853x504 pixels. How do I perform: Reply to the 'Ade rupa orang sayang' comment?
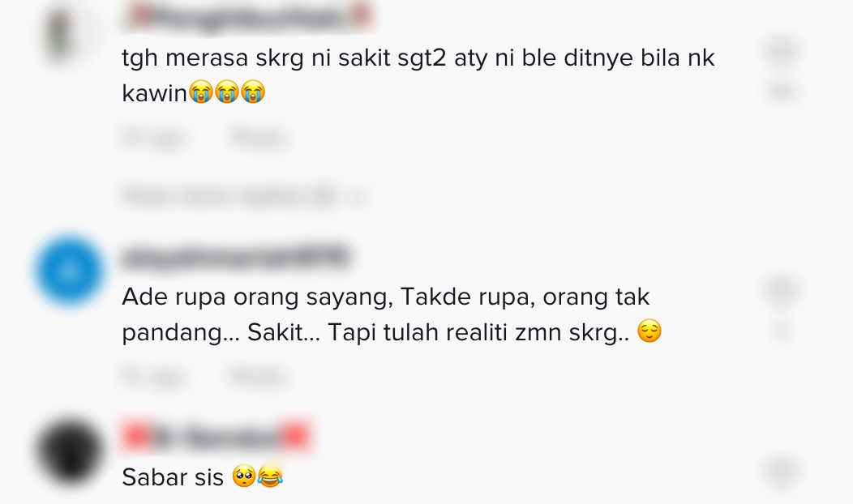click(x=259, y=376)
